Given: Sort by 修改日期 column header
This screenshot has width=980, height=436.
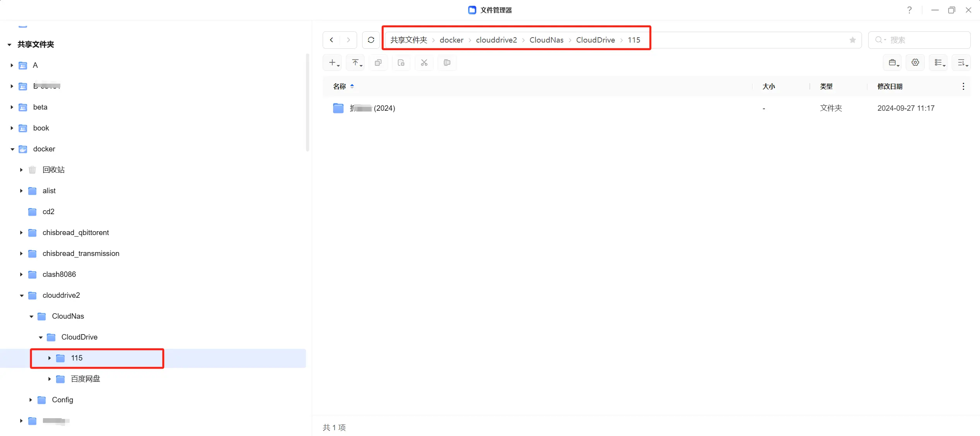Looking at the screenshot, I should 889,86.
